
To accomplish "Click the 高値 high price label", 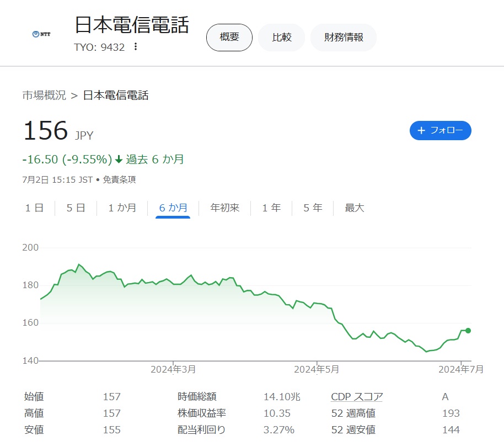I will 34,413.
